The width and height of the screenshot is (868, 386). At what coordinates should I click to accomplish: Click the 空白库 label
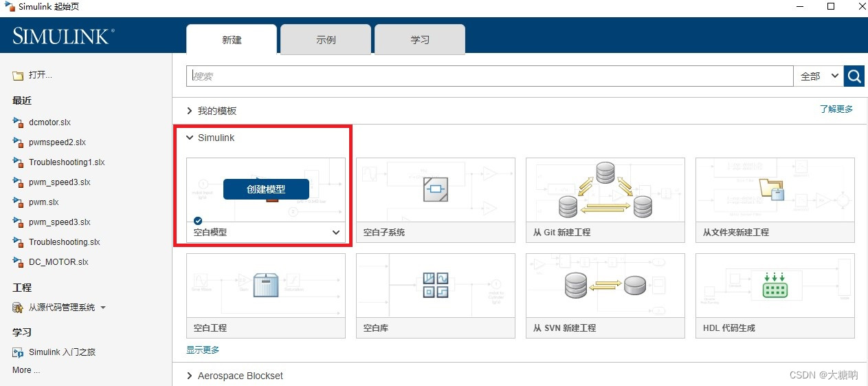[376, 328]
